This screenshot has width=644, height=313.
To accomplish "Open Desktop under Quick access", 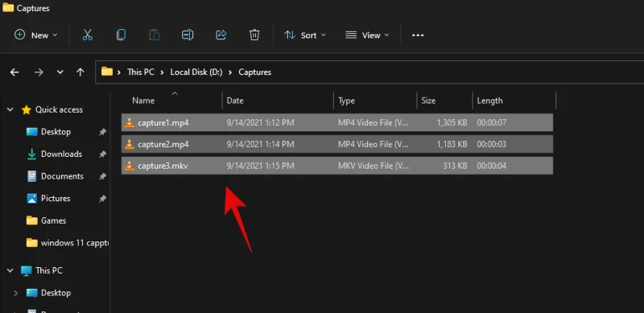I will tap(56, 132).
